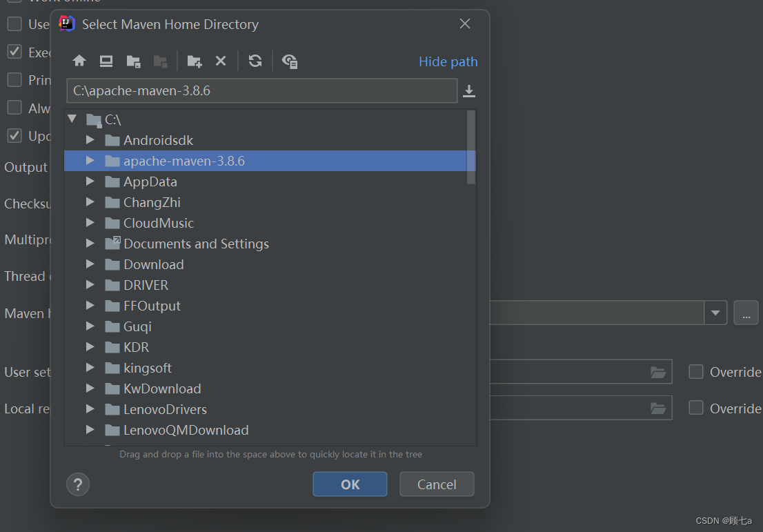Click apache-maven-3.8.6 folder icon

pos(112,161)
